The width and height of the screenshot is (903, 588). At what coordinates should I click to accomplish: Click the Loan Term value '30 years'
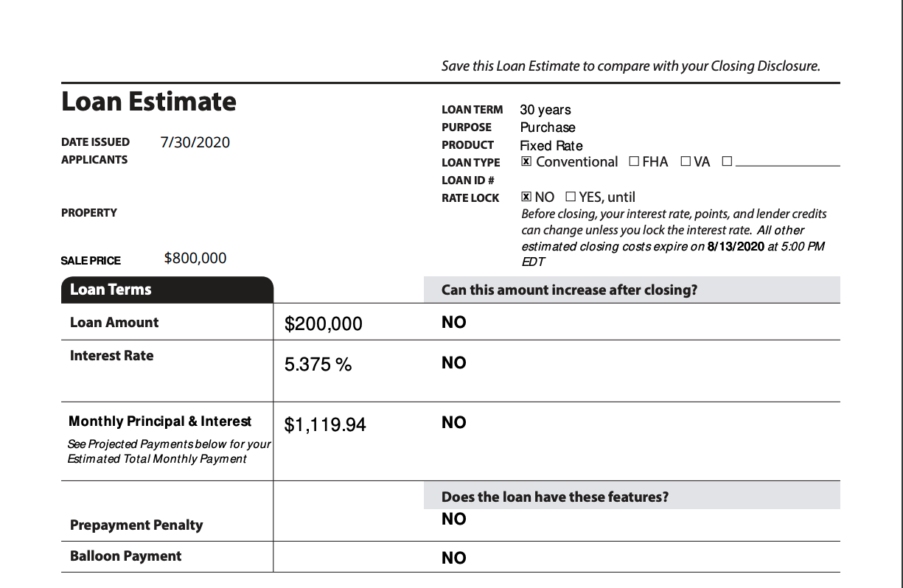click(x=545, y=110)
